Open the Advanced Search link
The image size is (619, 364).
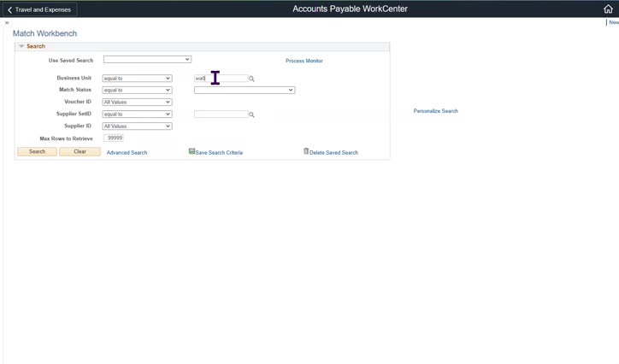tap(127, 153)
